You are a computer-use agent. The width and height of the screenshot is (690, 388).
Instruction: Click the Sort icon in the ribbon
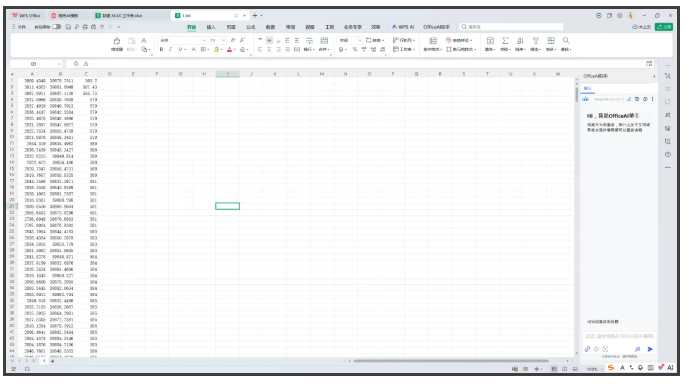point(521,40)
